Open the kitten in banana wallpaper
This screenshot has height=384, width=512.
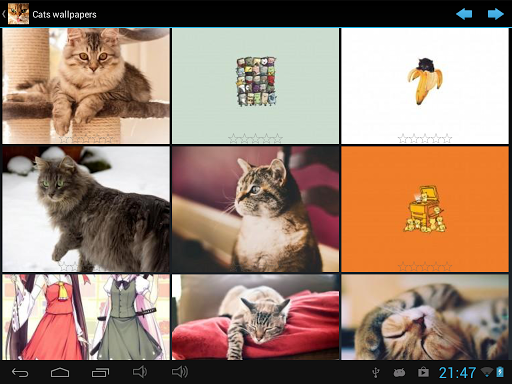(425, 86)
